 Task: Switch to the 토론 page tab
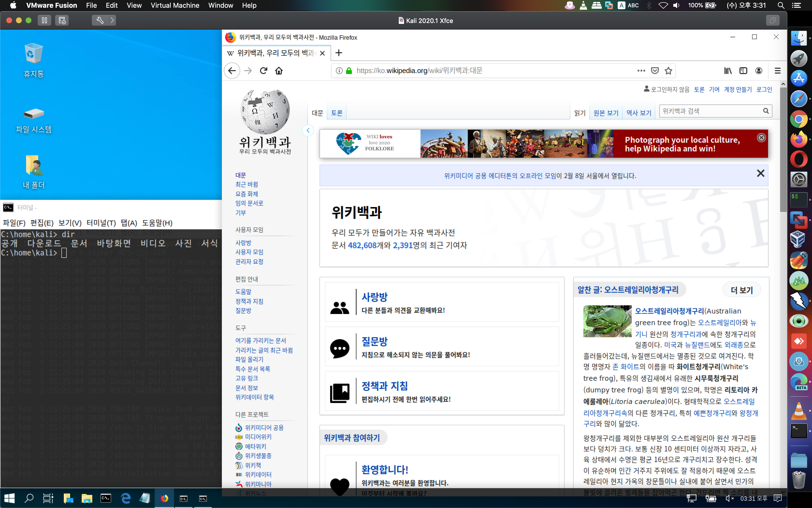[x=337, y=113]
